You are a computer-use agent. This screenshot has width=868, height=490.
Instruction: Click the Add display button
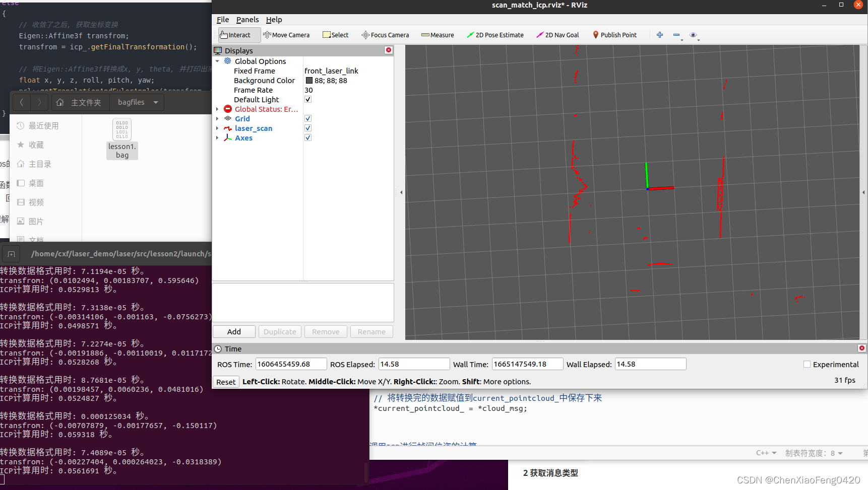(x=233, y=331)
